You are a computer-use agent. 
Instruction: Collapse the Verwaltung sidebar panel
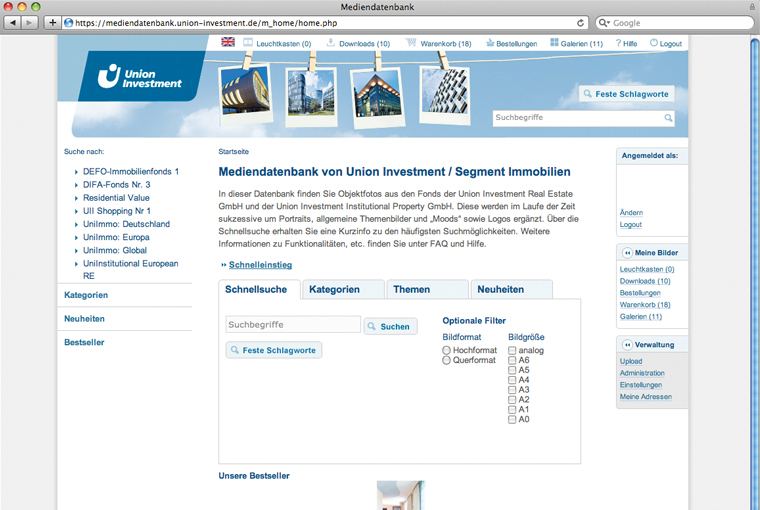point(626,345)
